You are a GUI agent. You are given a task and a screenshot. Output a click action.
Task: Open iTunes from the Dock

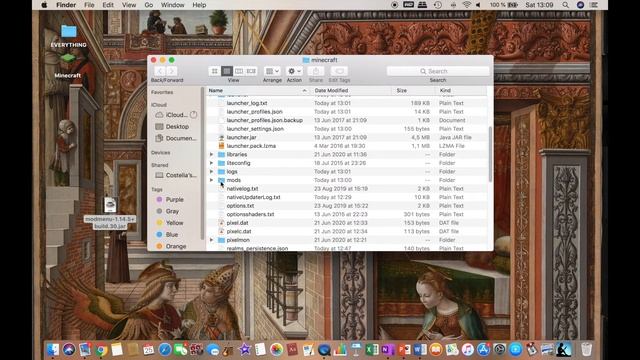pos(467,350)
